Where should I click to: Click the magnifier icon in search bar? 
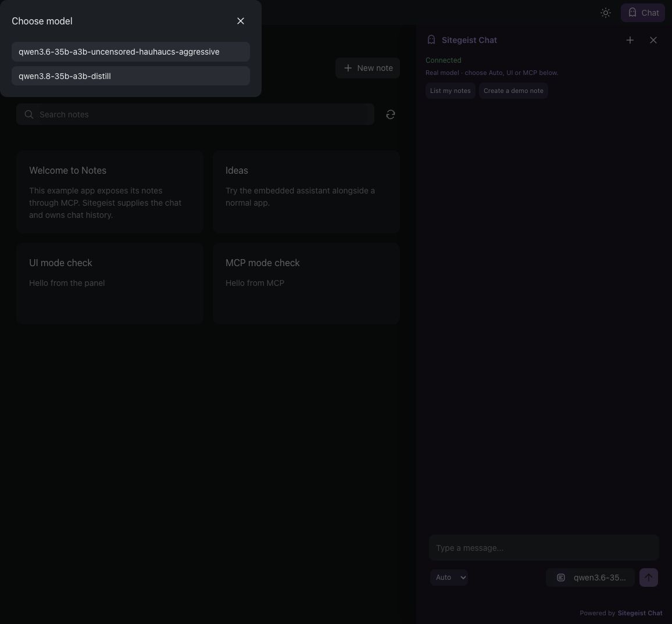(x=28, y=114)
